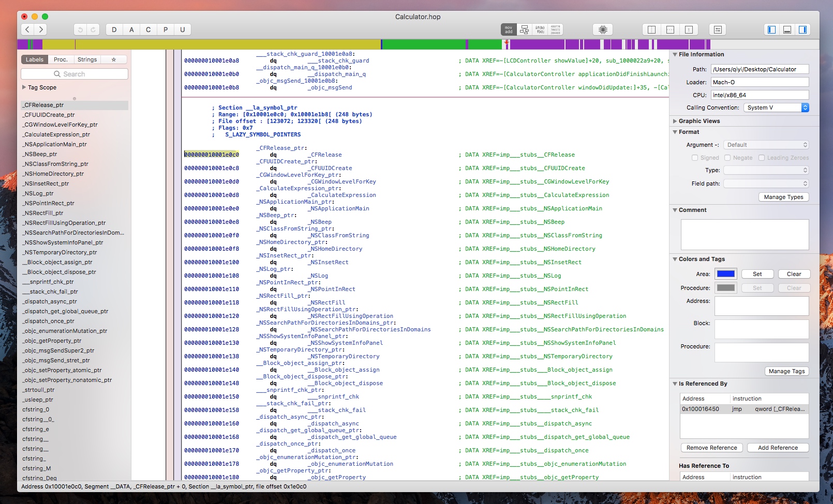This screenshot has height=504, width=833.
Task: Click the redo arrow in the toolbar
Action: pos(93,29)
